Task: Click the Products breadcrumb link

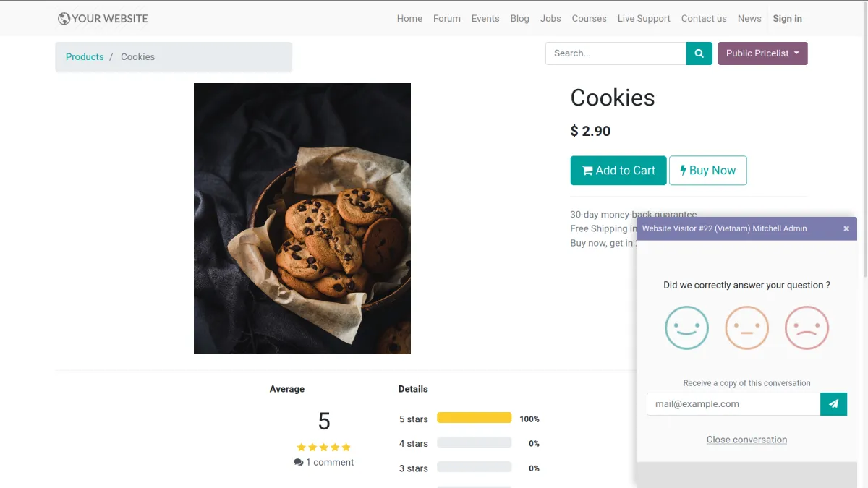Action: pyautogui.click(x=85, y=57)
